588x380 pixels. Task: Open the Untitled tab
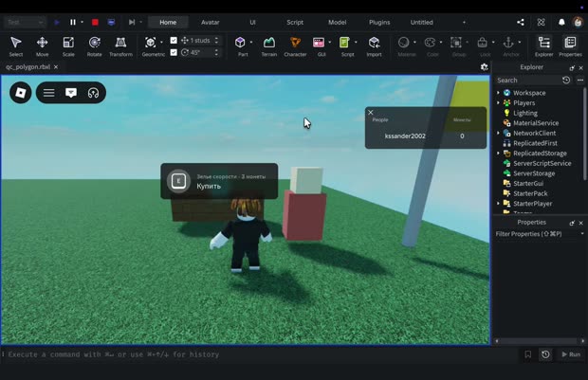[x=421, y=22]
